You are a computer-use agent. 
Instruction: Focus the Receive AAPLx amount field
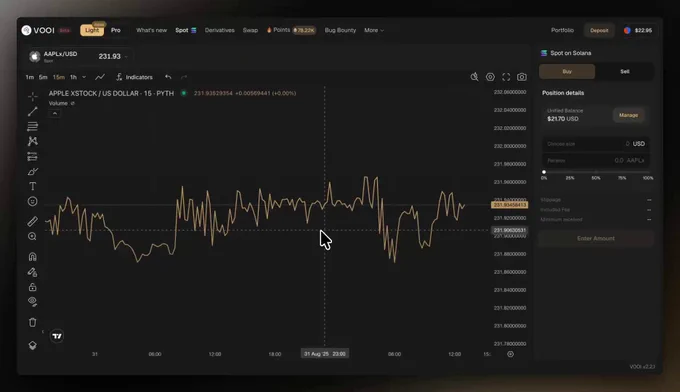pos(596,160)
